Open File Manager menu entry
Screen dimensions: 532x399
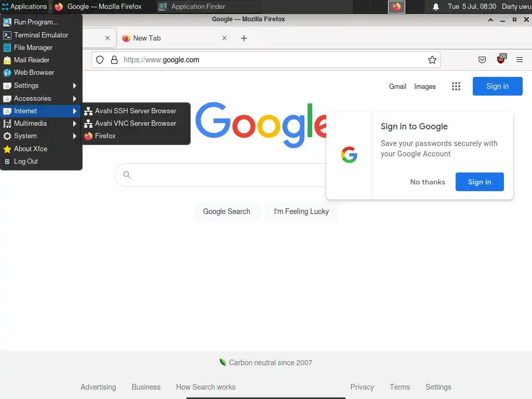41,47
